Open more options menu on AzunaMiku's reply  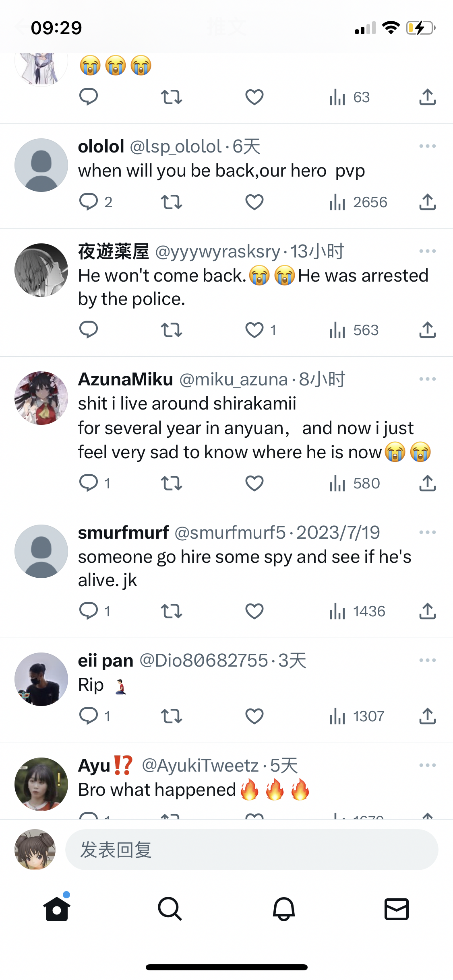[427, 379]
